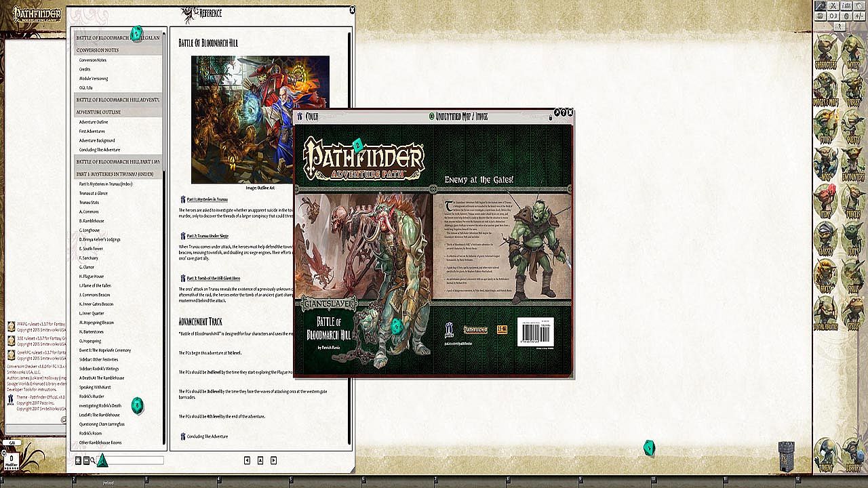Image resolution: width=868 pixels, height=488 pixels.
Task: Click the collapse-all icon at index bottom
Action: click(x=85, y=461)
